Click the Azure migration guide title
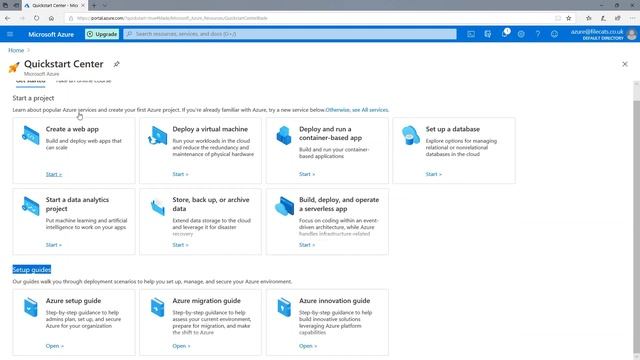The height and width of the screenshot is (360, 640). (x=207, y=301)
